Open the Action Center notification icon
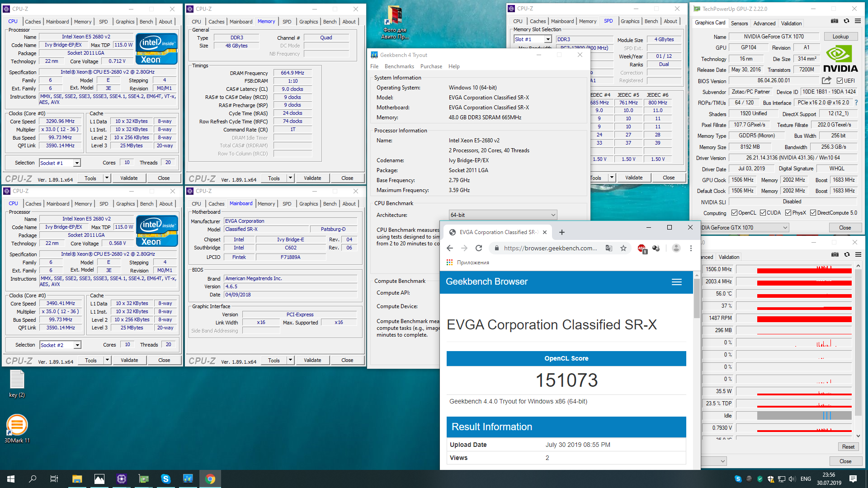 (853, 479)
